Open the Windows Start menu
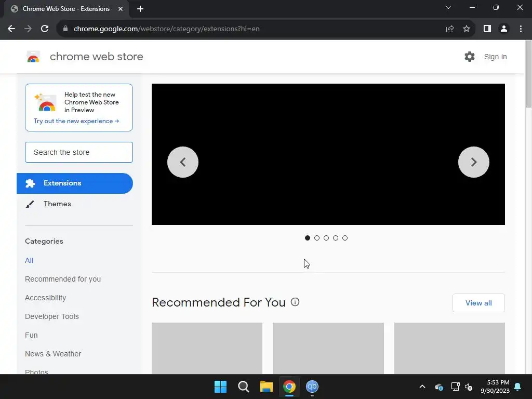532x399 pixels. point(220,387)
